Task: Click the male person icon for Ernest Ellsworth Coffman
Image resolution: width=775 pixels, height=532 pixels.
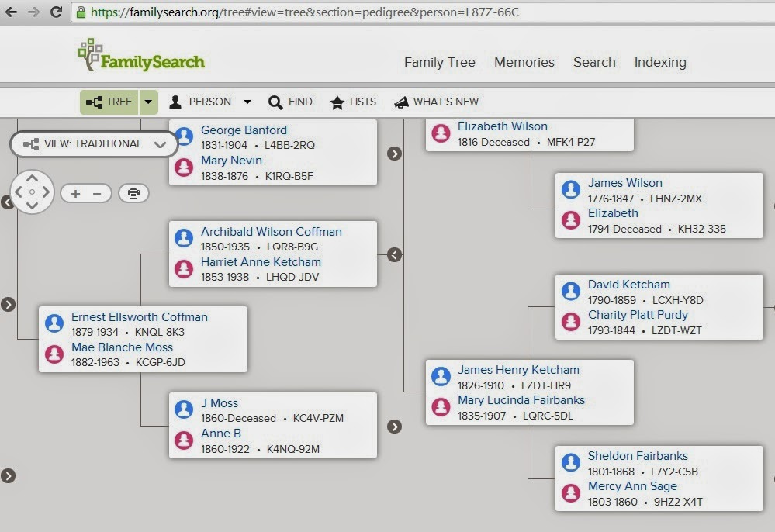Action: [x=54, y=323]
